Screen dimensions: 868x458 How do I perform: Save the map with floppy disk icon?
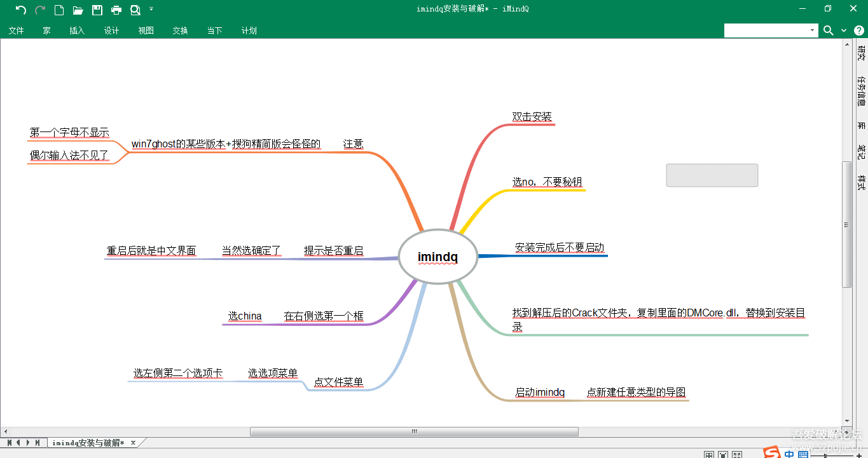click(x=97, y=10)
